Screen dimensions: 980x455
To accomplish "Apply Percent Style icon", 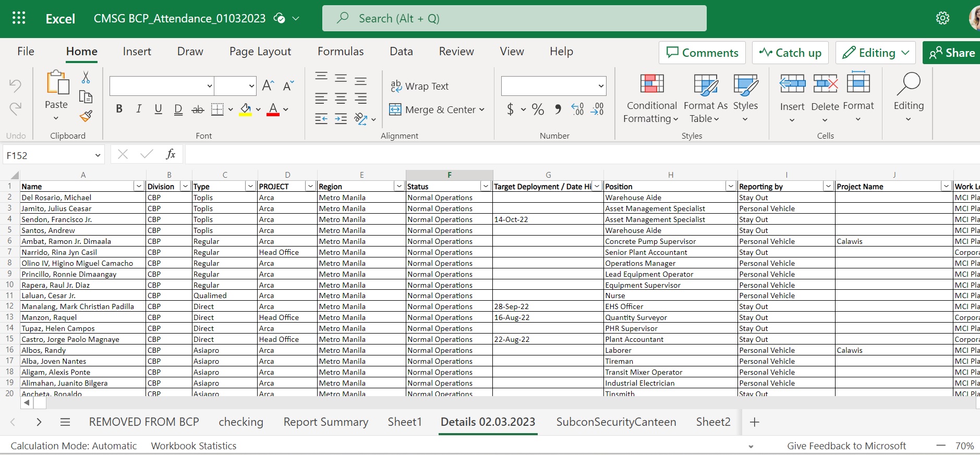I will coord(538,109).
